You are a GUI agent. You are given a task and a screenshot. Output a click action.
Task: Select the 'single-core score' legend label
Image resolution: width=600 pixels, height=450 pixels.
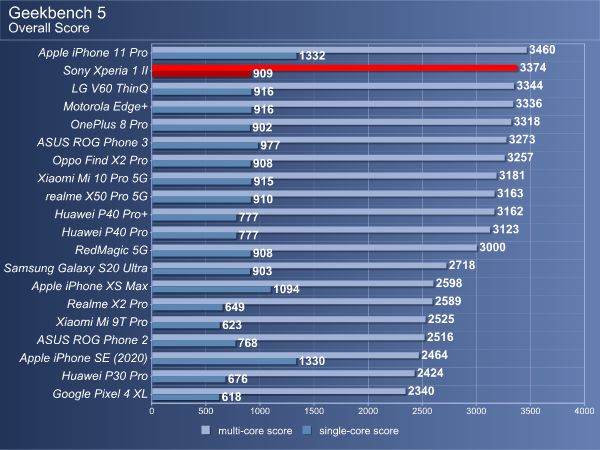359,431
